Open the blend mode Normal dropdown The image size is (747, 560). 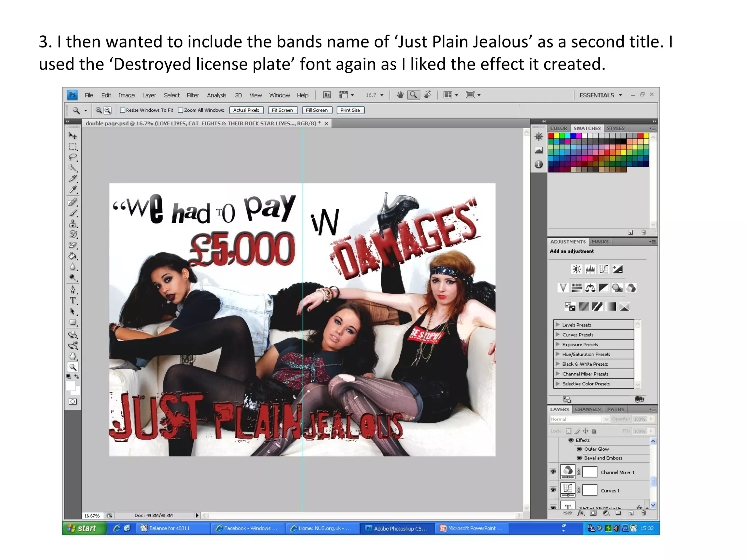point(580,419)
